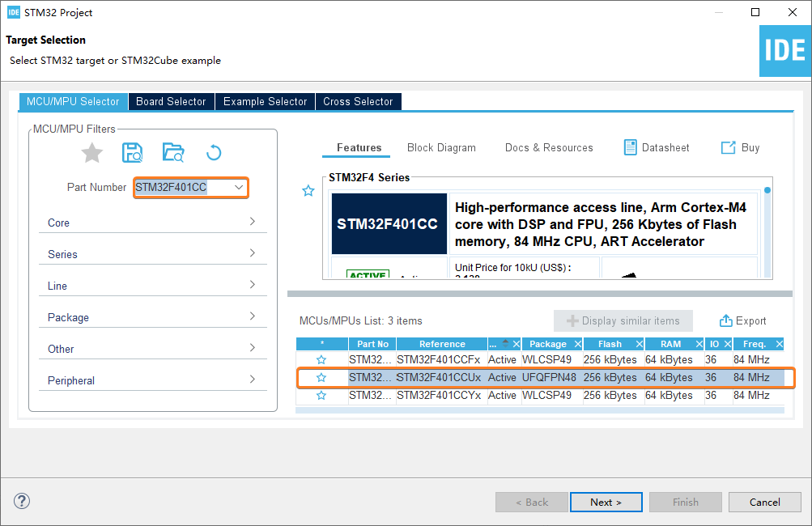Open the help question mark icon
The width and height of the screenshot is (812, 526).
click(22, 501)
